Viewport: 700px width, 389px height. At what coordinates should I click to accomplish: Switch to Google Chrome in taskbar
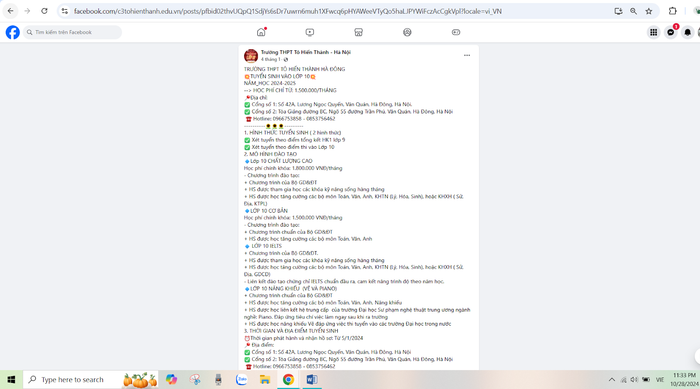(x=288, y=380)
